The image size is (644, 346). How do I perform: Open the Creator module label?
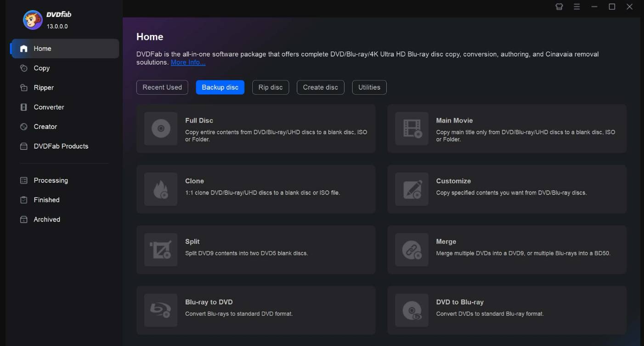coord(45,127)
